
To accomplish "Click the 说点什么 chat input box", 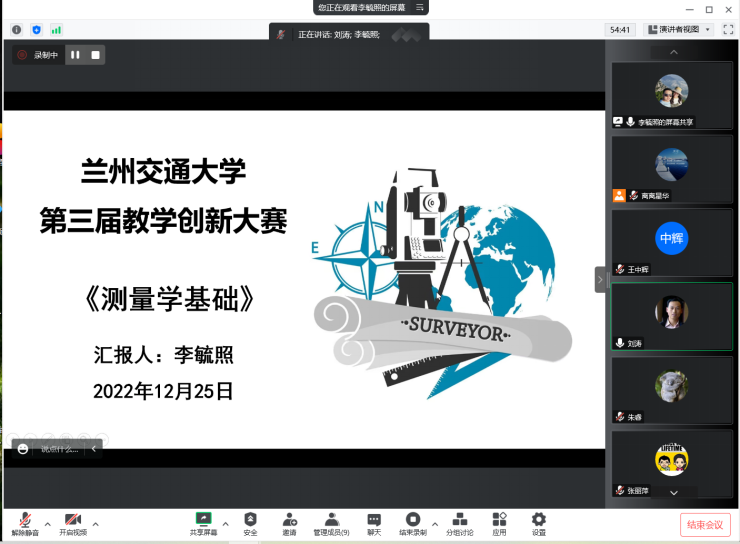I will point(59,449).
